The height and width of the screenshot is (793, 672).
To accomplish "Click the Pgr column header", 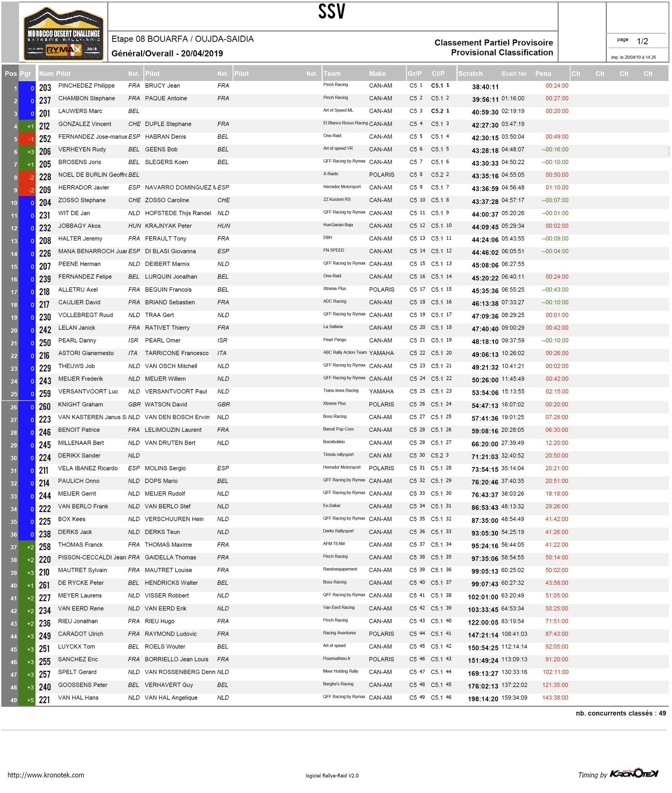I will click(x=25, y=74).
